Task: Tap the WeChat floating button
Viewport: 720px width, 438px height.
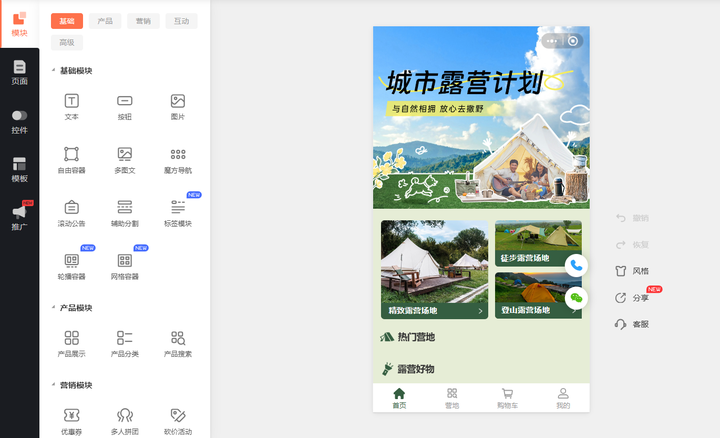Action: click(x=576, y=298)
